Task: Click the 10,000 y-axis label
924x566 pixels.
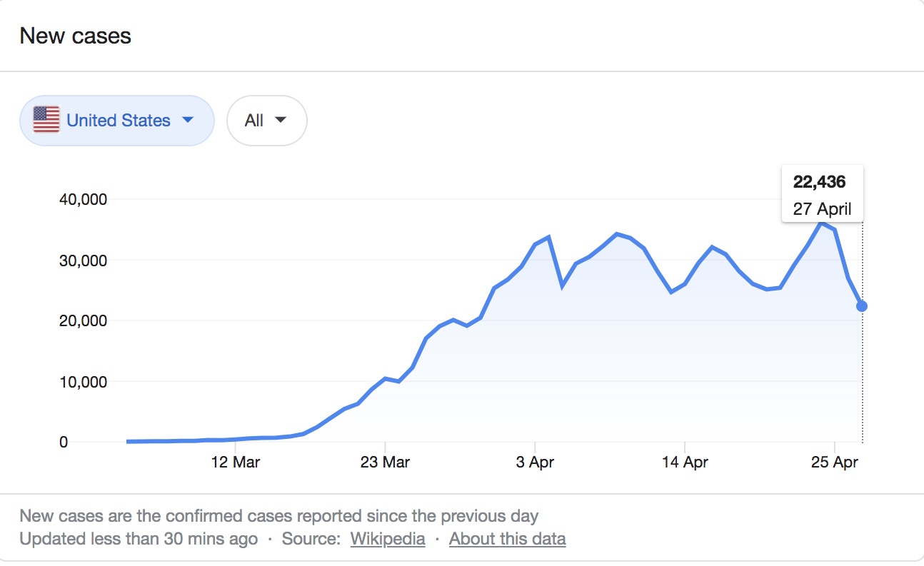Action: click(83, 382)
